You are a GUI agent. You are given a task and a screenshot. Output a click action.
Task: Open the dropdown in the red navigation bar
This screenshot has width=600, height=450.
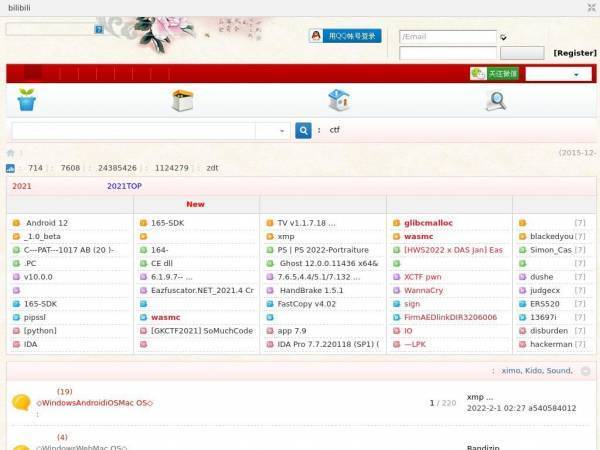pyautogui.click(x=558, y=74)
